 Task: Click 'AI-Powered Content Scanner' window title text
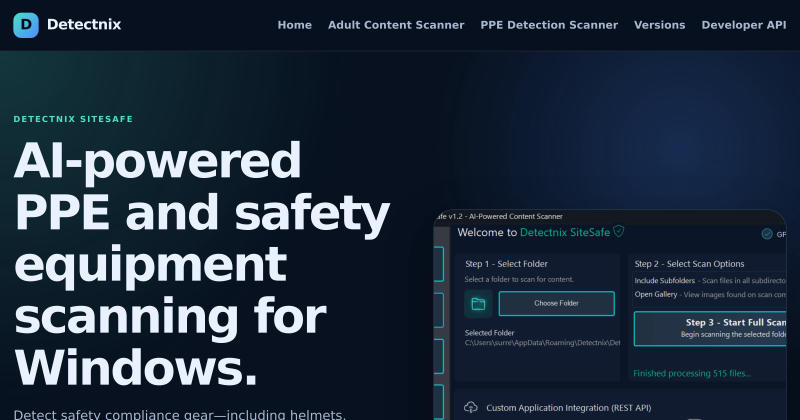(x=515, y=216)
